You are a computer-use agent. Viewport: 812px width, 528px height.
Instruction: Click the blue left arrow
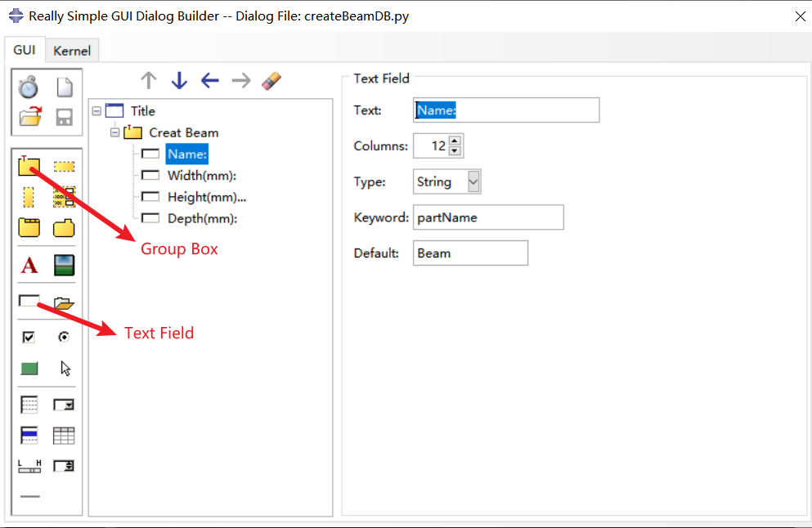coord(210,80)
